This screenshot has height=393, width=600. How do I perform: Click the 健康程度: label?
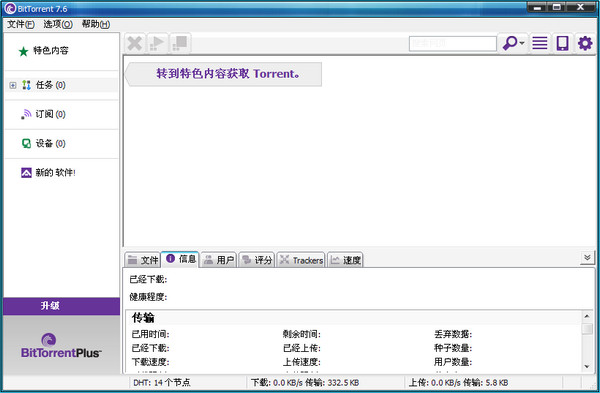[x=148, y=297]
